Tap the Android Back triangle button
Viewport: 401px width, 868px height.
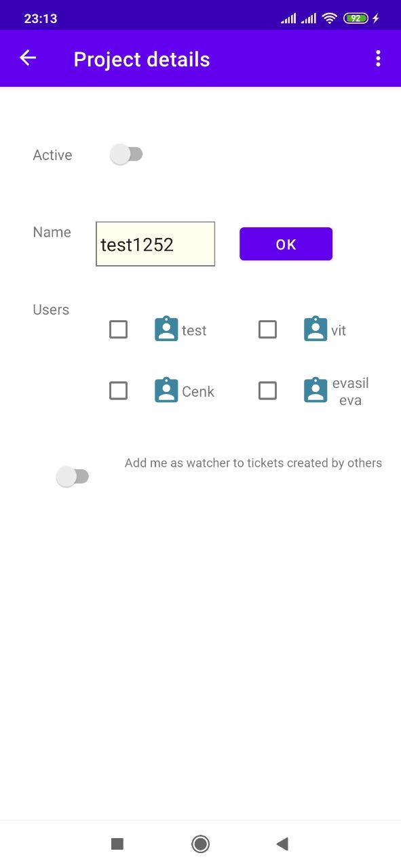click(283, 844)
